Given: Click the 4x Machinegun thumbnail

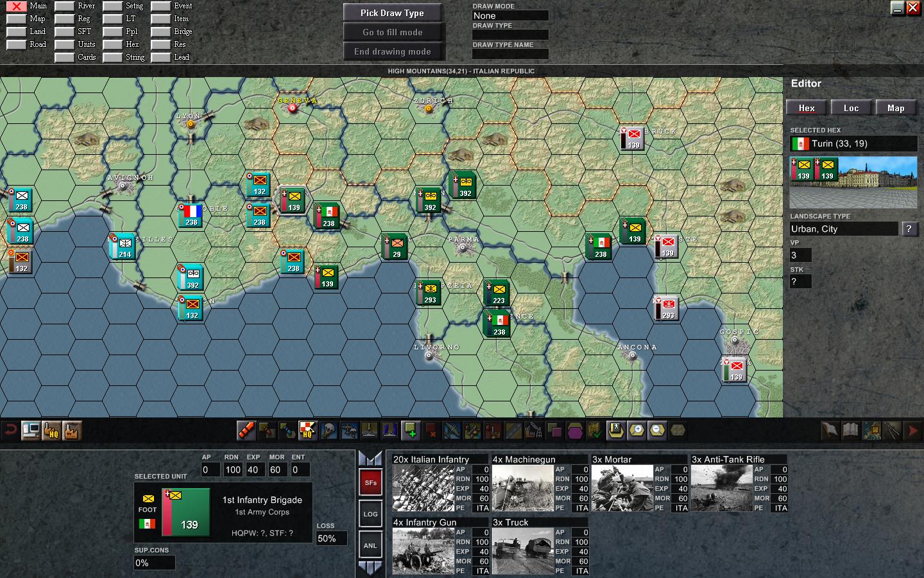Looking at the screenshot, I should click(522, 488).
